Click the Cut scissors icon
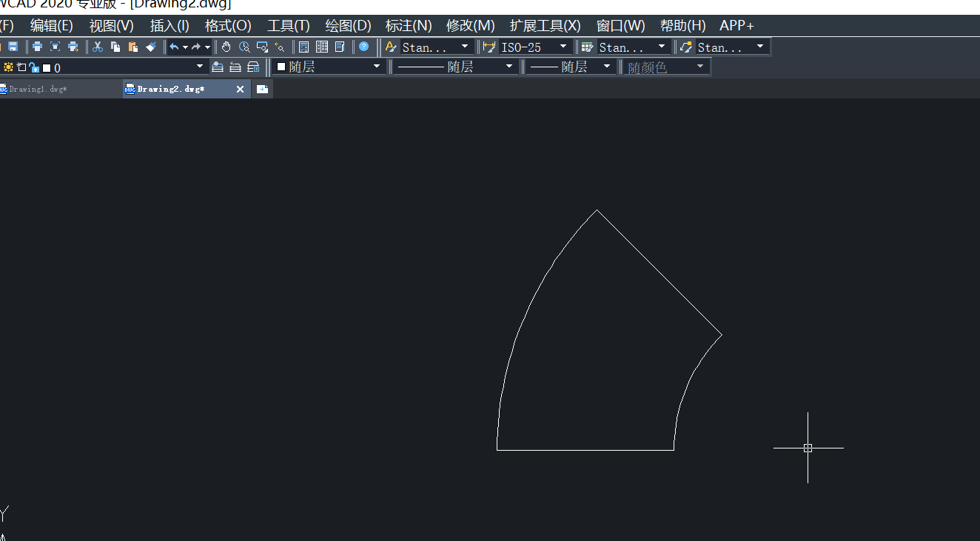This screenshot has width=980, height=541. (x=97, y=47)
